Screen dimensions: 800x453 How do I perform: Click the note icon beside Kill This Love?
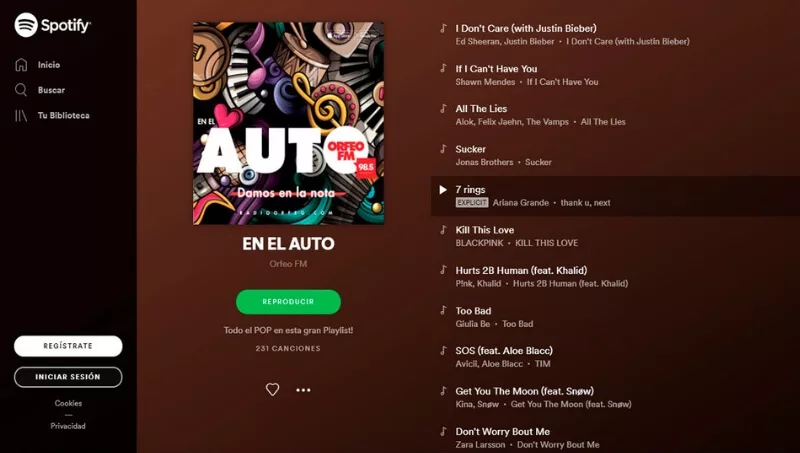(443, 230)
